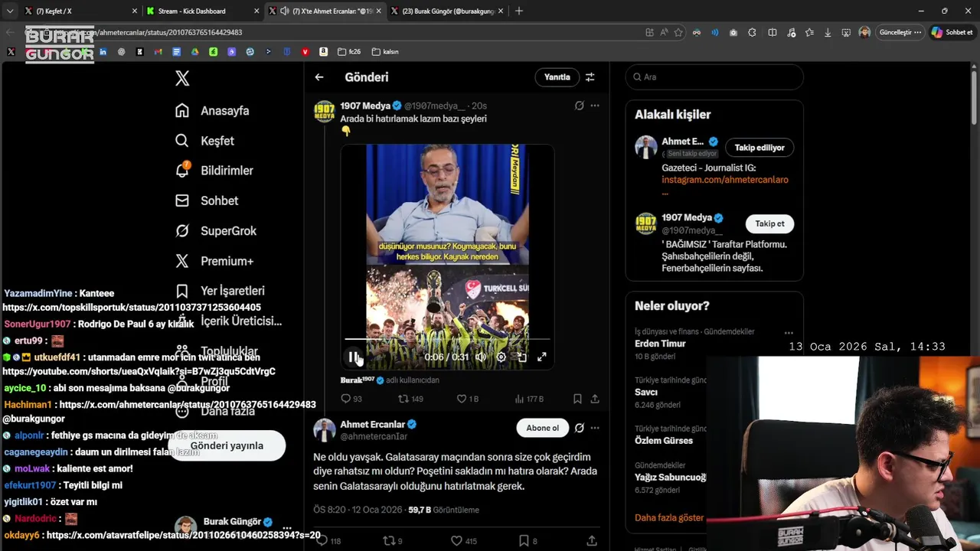Open a new browser tab
The height and width of the screenshot is (551, 980).
tap(519, 11)
